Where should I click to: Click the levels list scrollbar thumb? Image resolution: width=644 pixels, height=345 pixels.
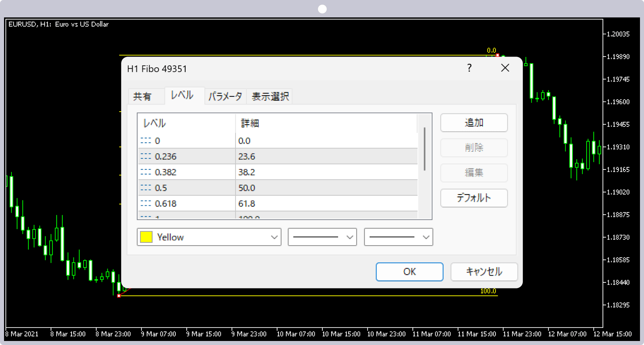425,149
